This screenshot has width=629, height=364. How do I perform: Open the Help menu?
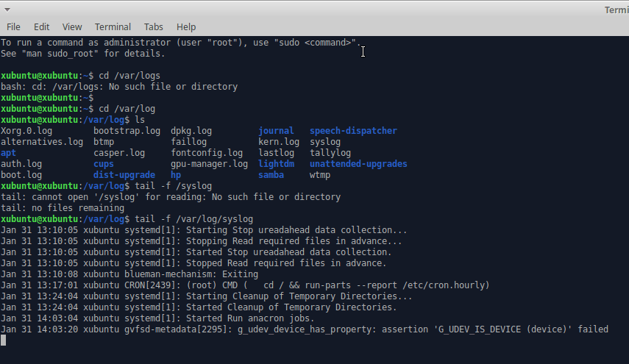[186, 26]
